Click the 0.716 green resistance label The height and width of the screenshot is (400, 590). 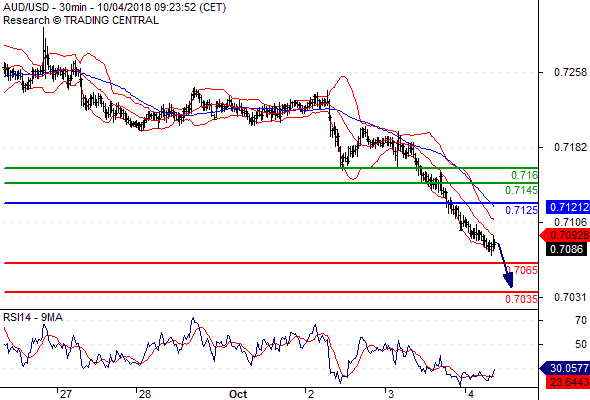[524, 175]
